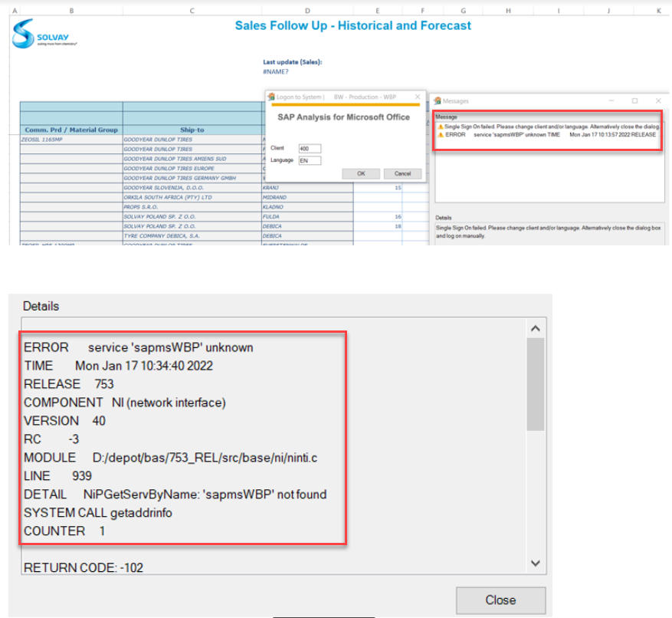Maximize the Messages window
Screen dimensions: 672x618
click(x=634, y=100)
